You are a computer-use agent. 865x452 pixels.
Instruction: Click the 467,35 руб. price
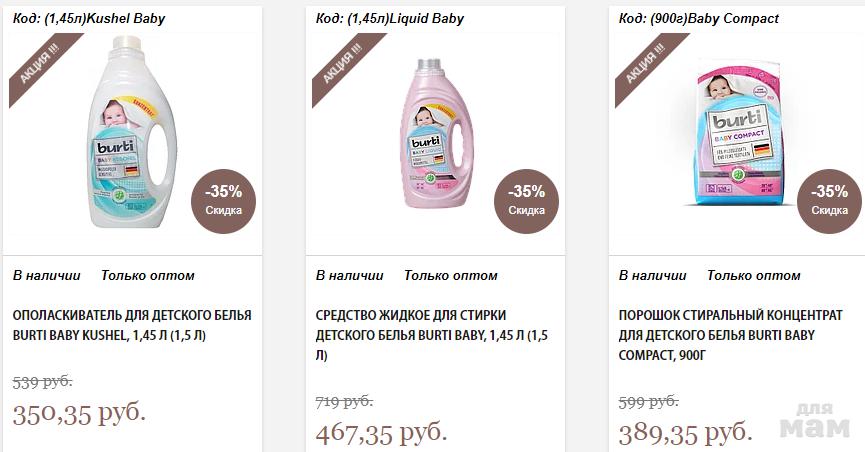coord(381,433)
